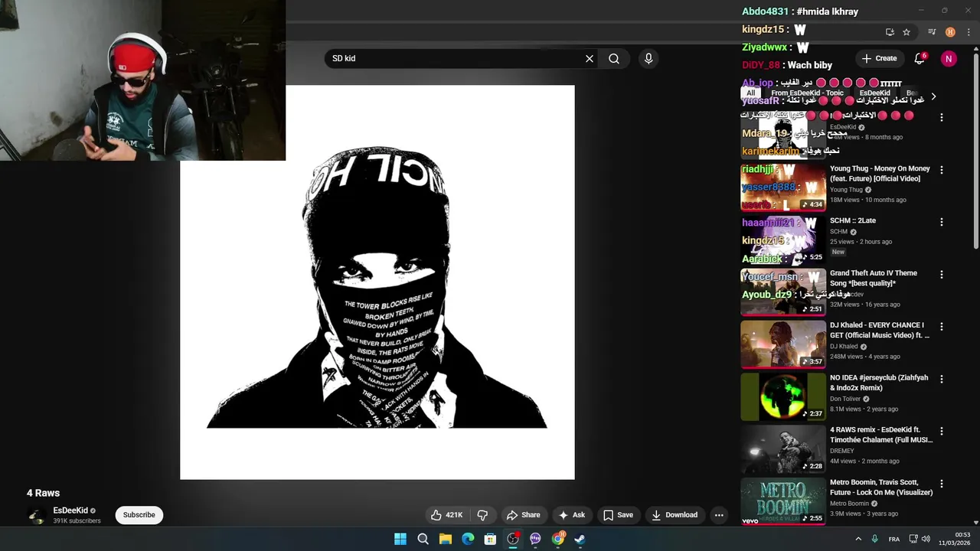
Task: Open Metro Boomin channel name
Action: coord(849,504)
